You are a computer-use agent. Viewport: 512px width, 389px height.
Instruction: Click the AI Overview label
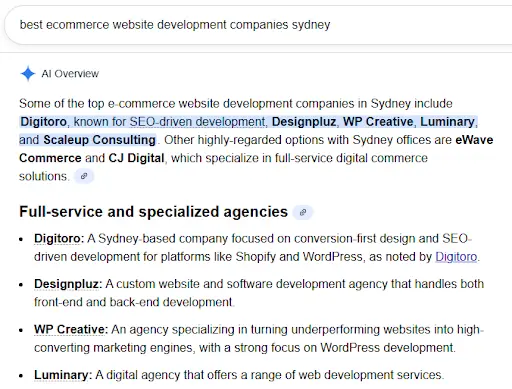coord(70,74)
